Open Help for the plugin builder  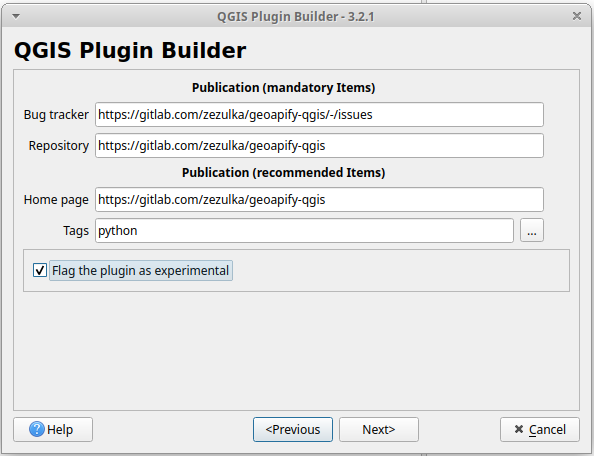click(53, 429)
